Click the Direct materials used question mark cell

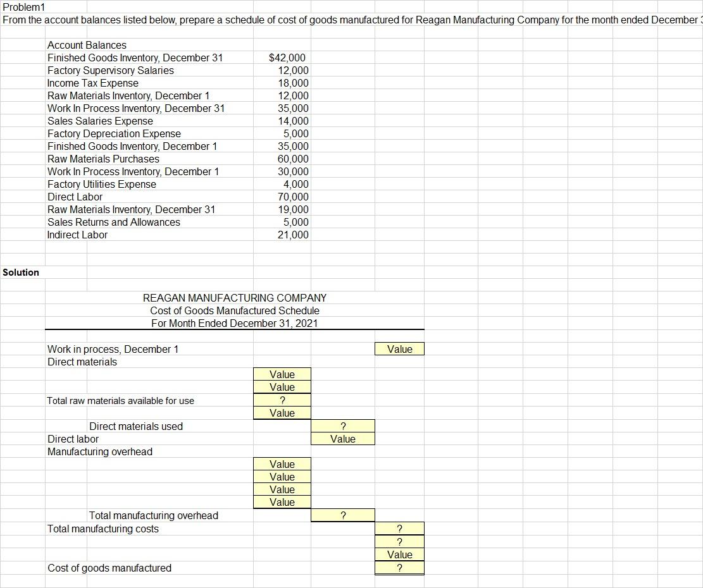(x=342, y=426)
